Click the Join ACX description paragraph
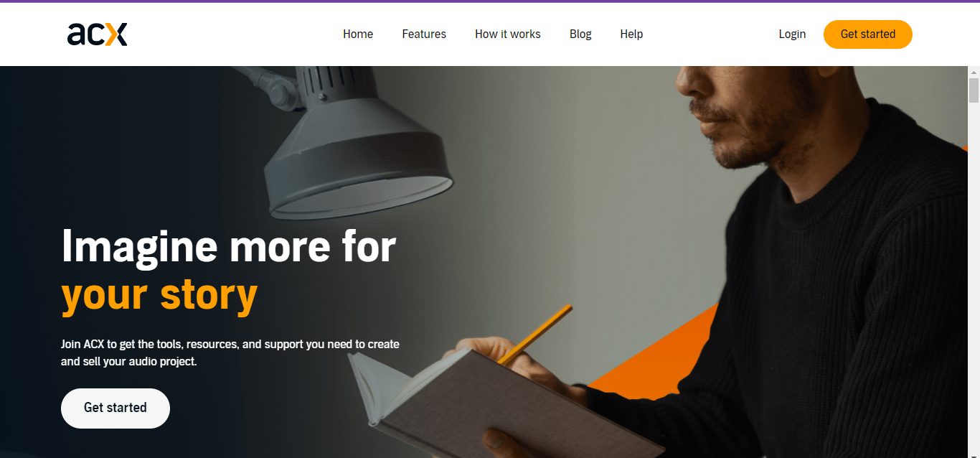Image resolution: width=980 pixels, height=458 pixels. coord(230,353)
